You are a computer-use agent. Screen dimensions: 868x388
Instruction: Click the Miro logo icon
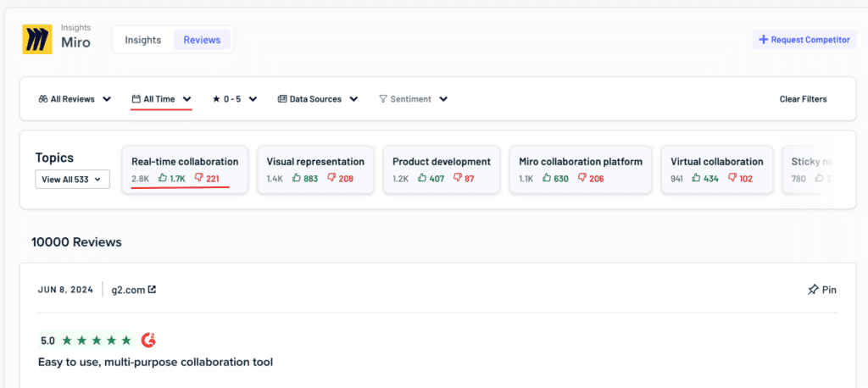pos(37,39)
